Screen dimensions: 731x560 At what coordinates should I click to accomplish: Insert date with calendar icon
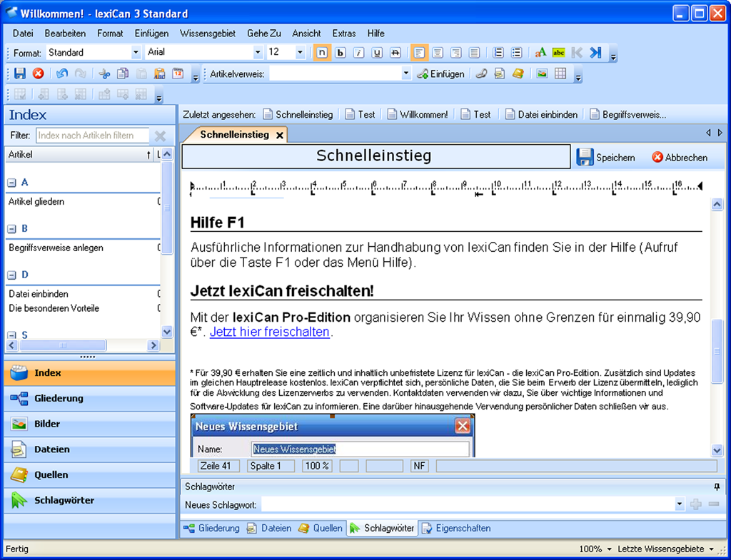(178, 73)
